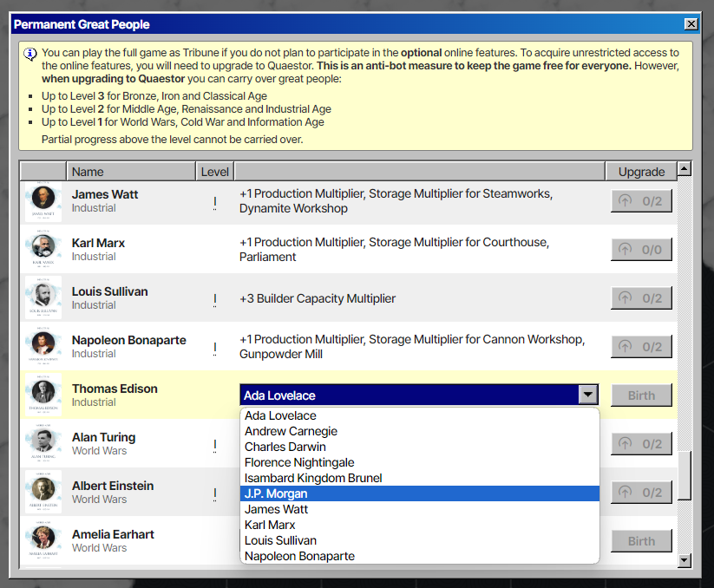
Task: Click Louis Sullivan level warning mark
Action: [x=215, y=300]
